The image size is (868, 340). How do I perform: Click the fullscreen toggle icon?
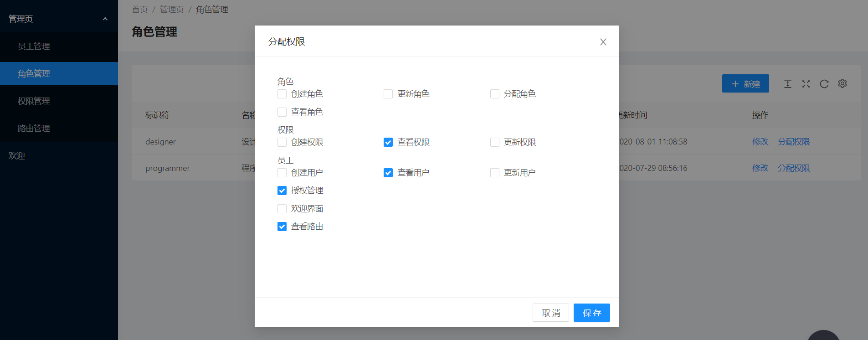click(806, 84)
